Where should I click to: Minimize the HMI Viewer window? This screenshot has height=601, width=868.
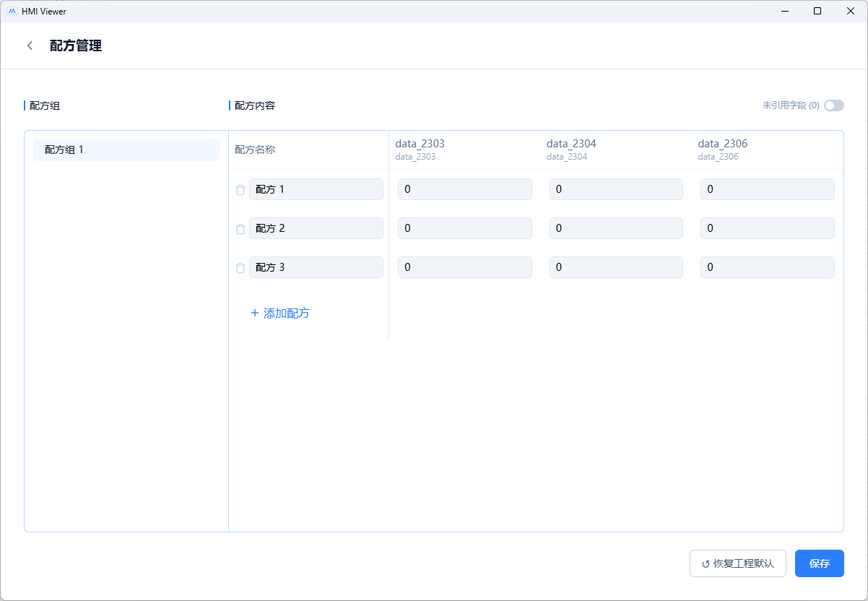pos(785,11)
